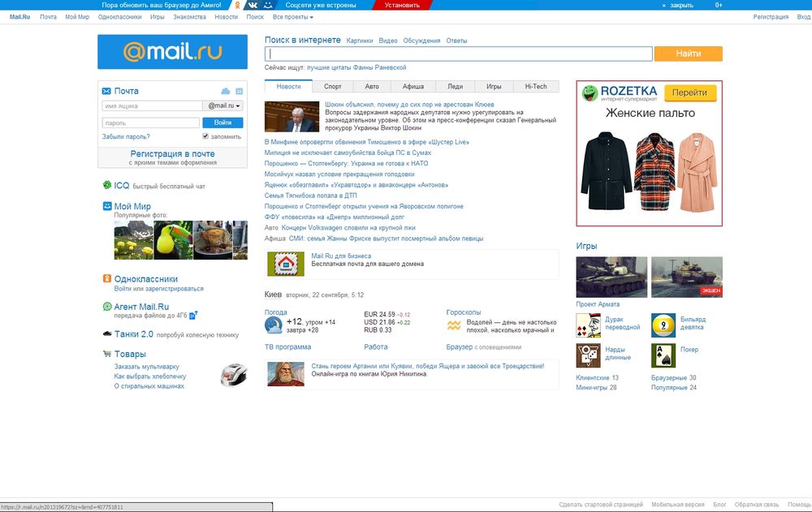Open the ТВ программа link
Screen dimensions: 812x512
coord(288,346)
